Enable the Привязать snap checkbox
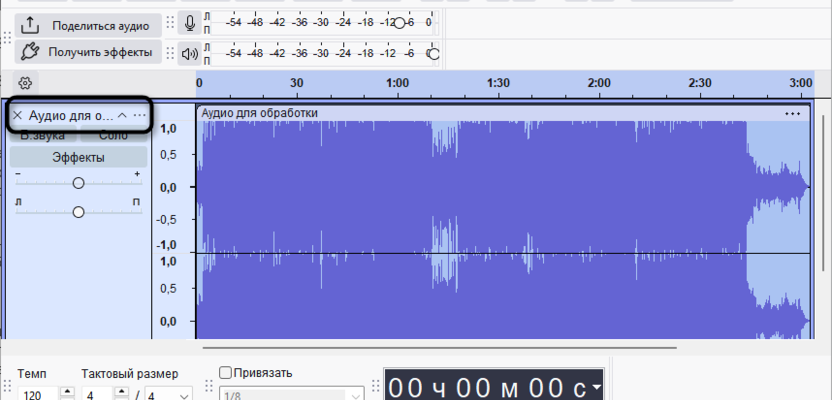 click(x=226, y=373)
